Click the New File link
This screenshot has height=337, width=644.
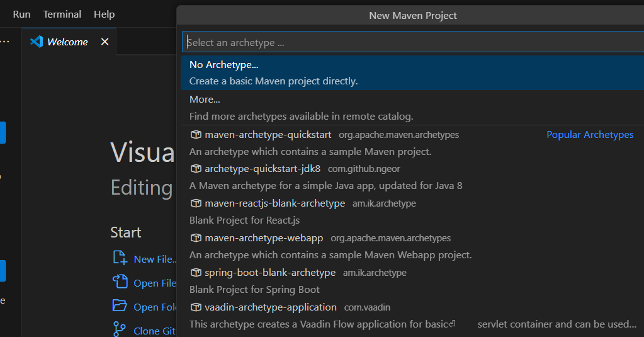coord(155,259)
